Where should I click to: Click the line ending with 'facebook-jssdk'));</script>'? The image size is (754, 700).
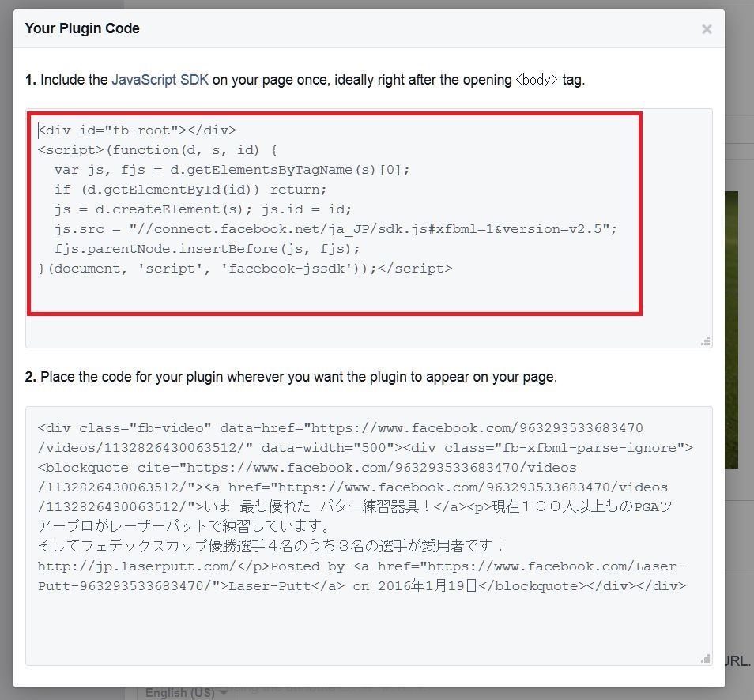[x=245, y=269]
